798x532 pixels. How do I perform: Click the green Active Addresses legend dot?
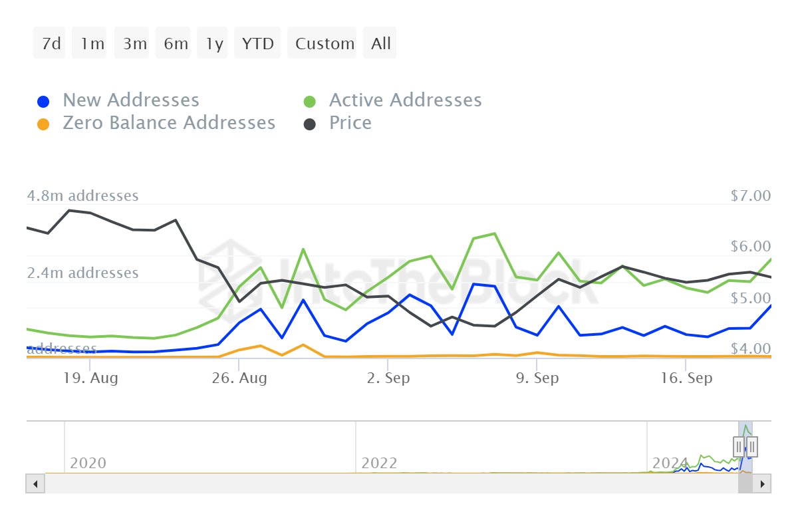click(x=310, y=102)
